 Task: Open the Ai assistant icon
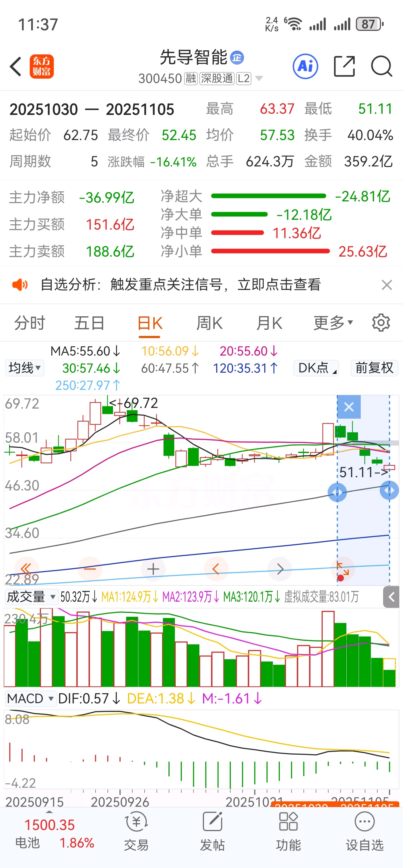305,67
